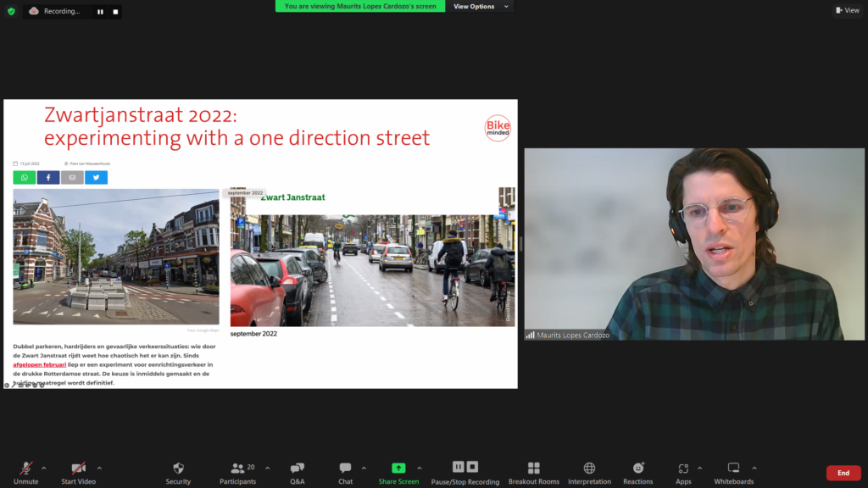The width and height of the screenshot is (868, 488).
Task: Click the green encryption shield icon
Action: point(11,11)
